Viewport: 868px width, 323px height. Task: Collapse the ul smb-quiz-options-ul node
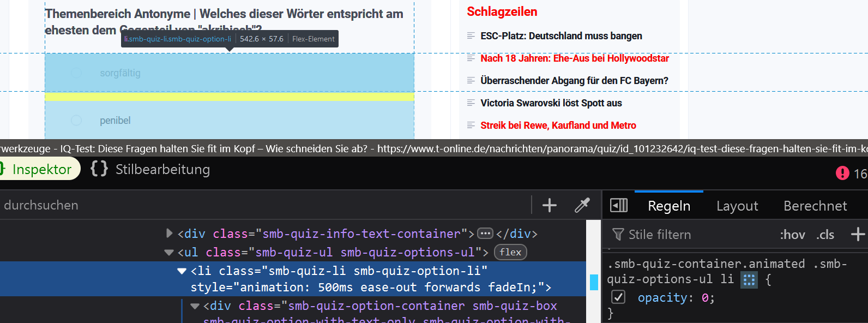click(x=169, y=253)
